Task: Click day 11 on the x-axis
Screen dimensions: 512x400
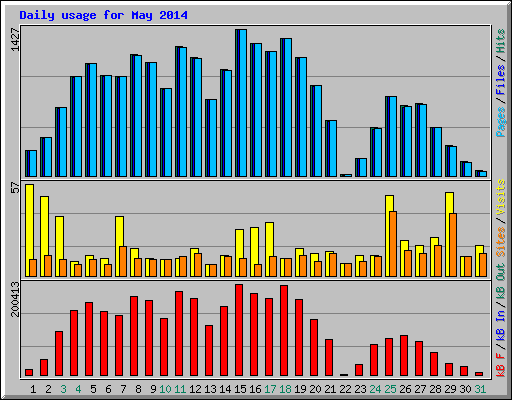Action: [x=180, y=389]
